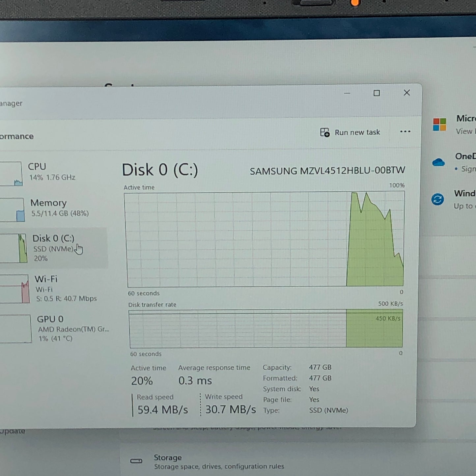
Task: Open the three-dots more options menu
Action: [405, 131]
